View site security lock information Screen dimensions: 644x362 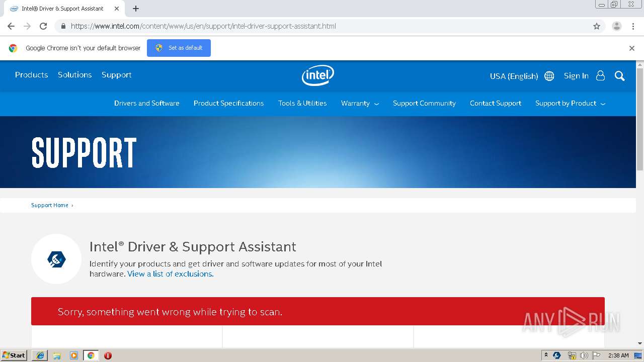click(x=63, y=26)
